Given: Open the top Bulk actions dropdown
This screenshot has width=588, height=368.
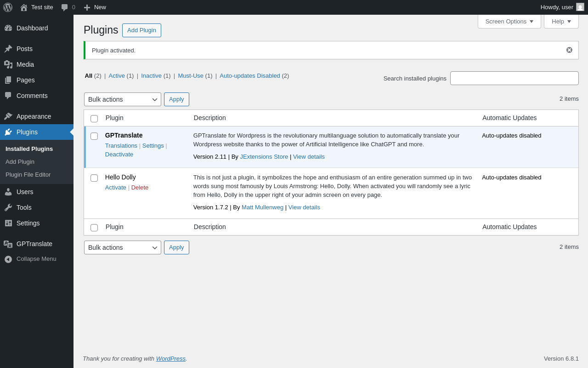Looking at the screenshot, I should (122, 99).
